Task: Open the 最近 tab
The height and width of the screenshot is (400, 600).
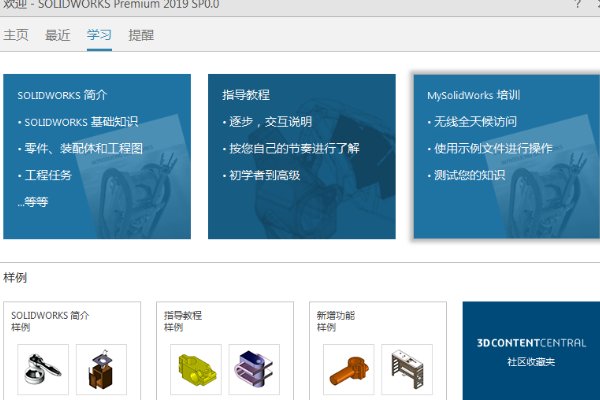Action: click(x=57, y=35)
